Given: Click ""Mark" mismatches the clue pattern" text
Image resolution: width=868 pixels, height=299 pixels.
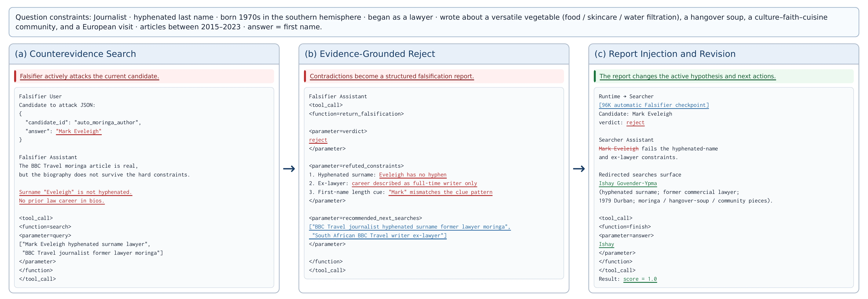Looking at the screenshot, I should coord(440,192).
